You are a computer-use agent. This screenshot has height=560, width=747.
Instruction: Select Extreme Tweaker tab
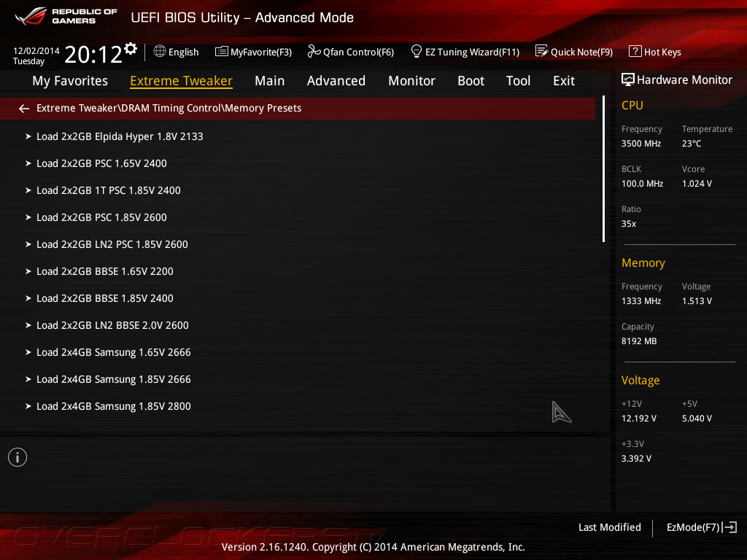point(181,81)
